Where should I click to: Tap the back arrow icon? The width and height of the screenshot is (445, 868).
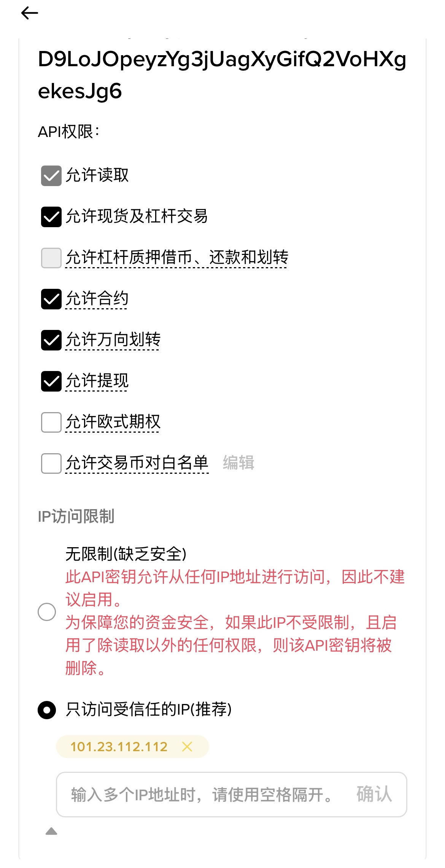pos(29,13)
